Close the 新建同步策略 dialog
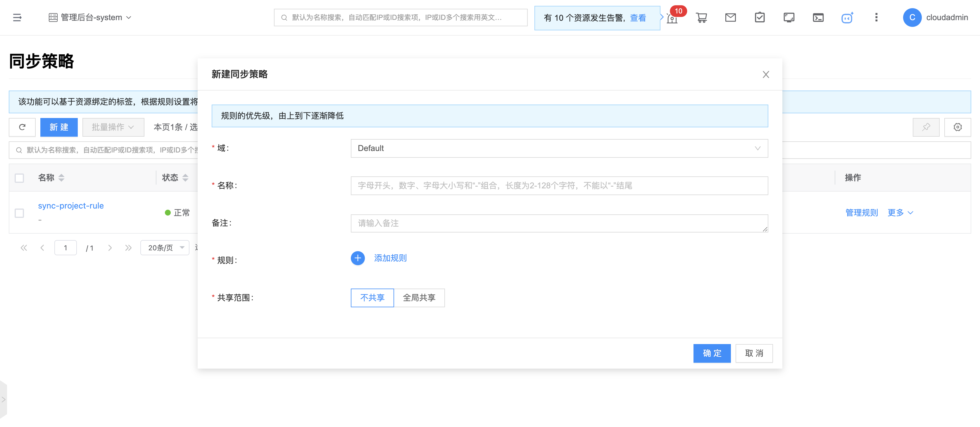Screen dimensions: 980x427 [x=765, y=74]
